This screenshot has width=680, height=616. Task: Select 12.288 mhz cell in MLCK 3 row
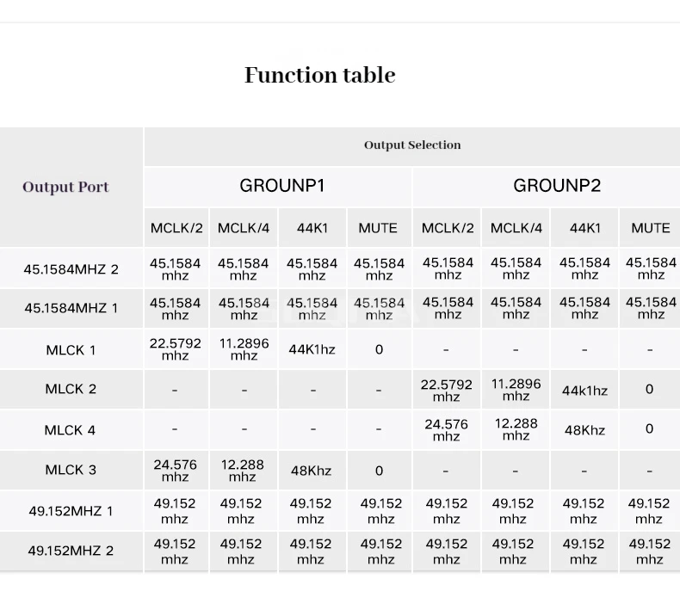click(243, 470)
